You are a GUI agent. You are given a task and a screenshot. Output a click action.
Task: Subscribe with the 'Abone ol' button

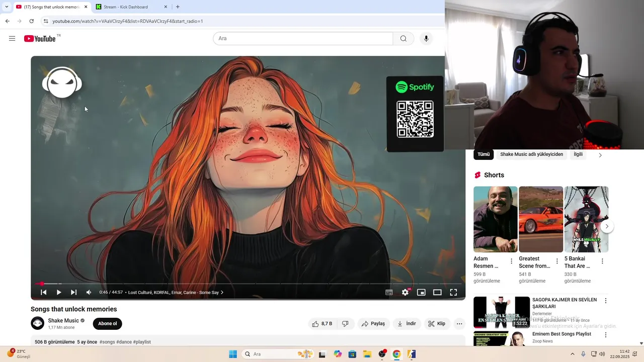107,324
